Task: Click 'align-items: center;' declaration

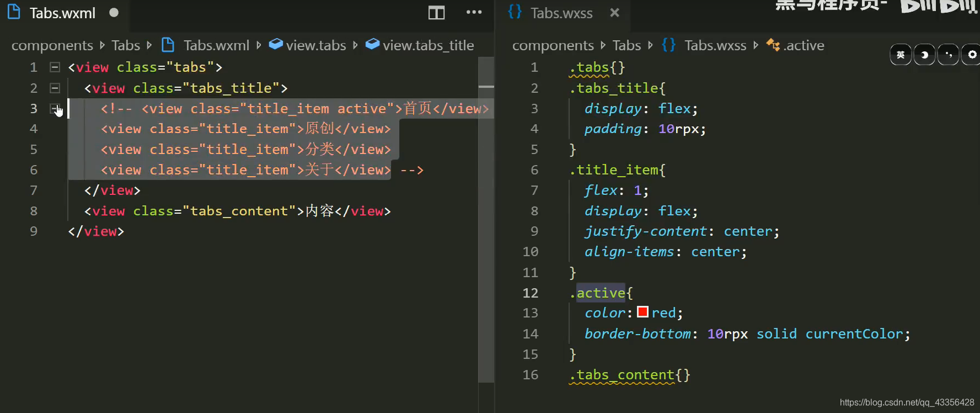Action: pyautogui.click(x=666, y=252)
